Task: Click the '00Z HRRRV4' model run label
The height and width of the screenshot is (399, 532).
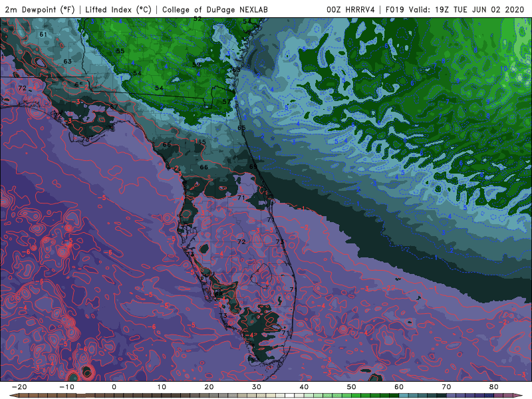Action: [x=350, y=10]
